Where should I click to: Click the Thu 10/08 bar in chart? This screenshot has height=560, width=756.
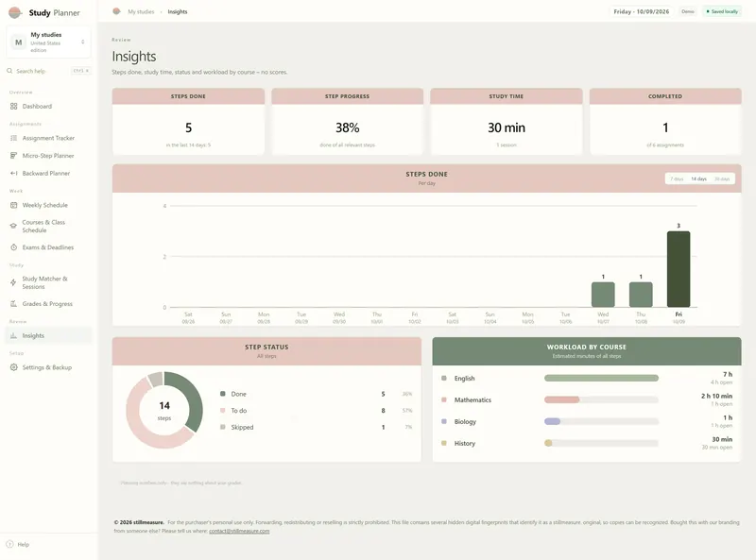tap(641, 295)
